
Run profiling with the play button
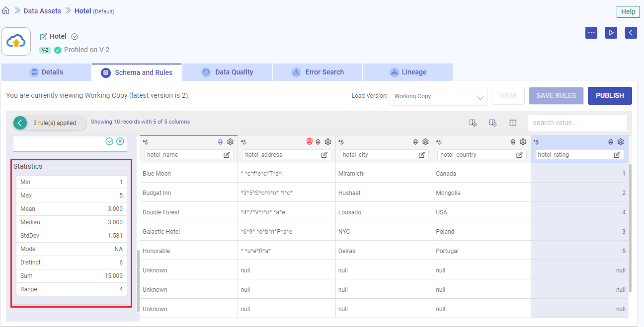611,32
